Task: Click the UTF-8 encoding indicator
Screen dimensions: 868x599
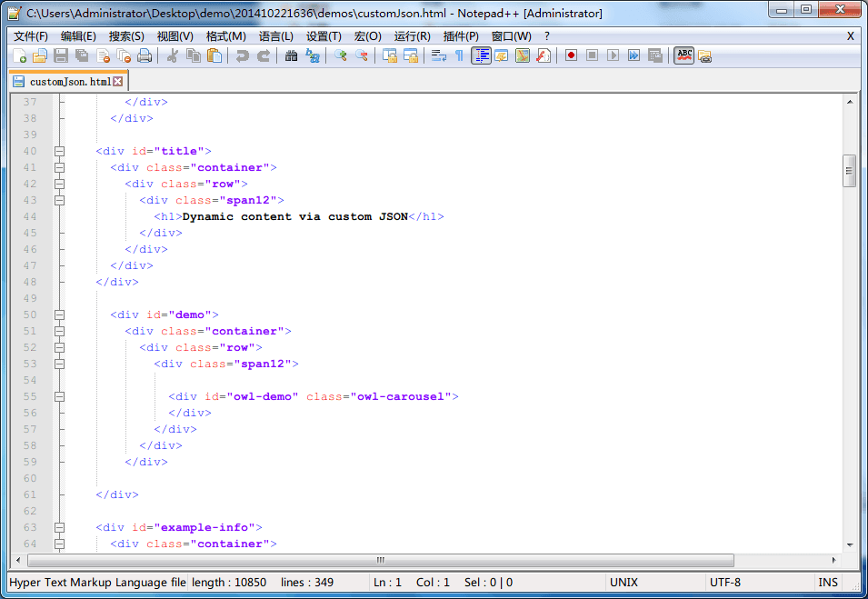Action: coord(723,582)
